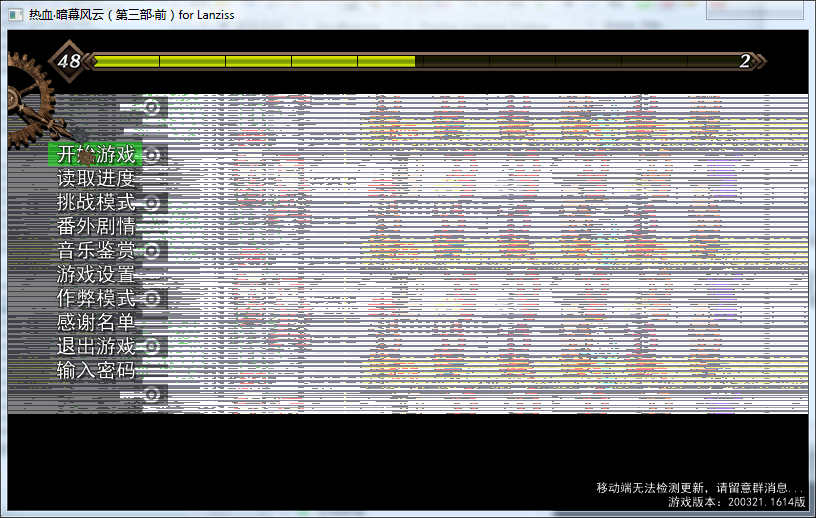Click the circle knob beside 挑战模式
The height and width of the screenshot is (518, 816).
(x=151, y=203)
